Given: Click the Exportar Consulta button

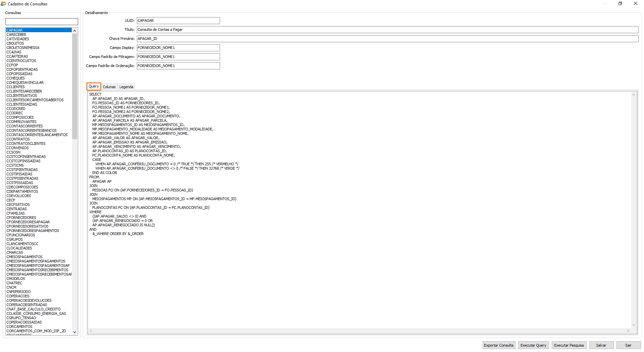Looking at the screenshot, I should 498,345.
